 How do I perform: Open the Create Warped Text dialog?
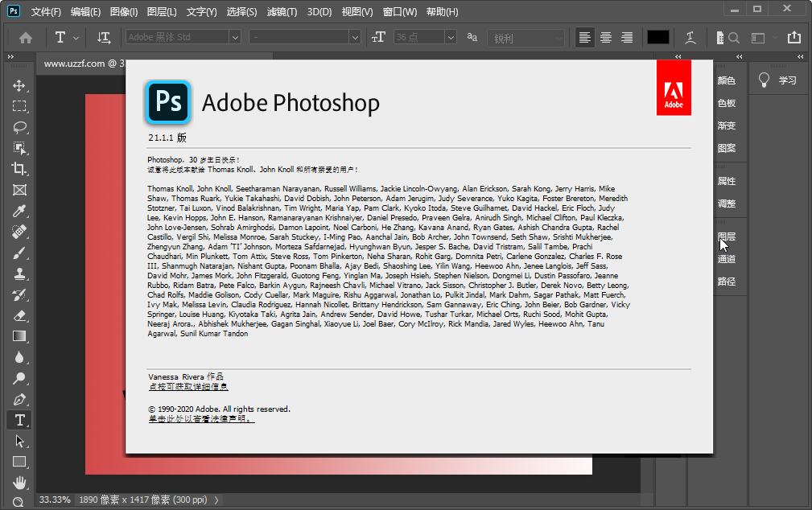point(690,35)
